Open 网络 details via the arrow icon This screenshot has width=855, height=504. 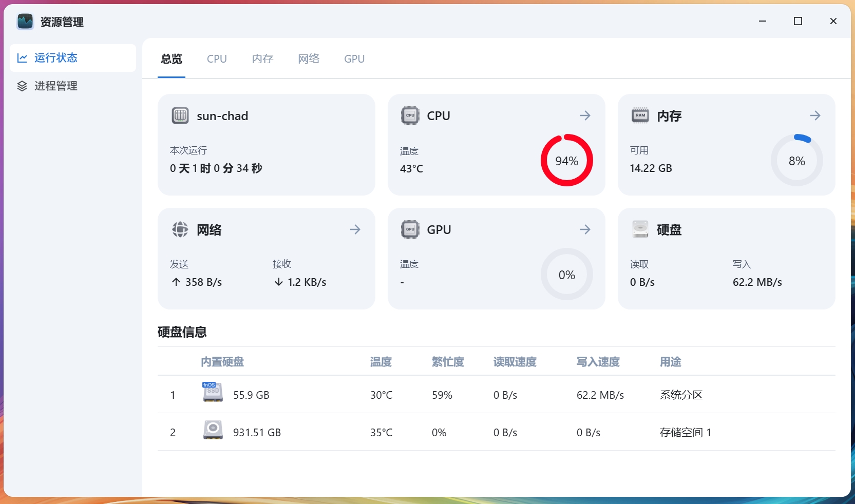355,229
